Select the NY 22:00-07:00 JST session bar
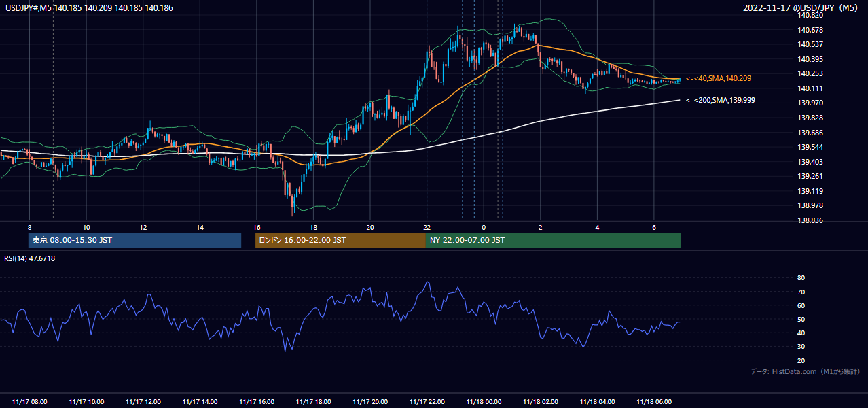Screen dimensions: 868x408 tap(554, 240)
